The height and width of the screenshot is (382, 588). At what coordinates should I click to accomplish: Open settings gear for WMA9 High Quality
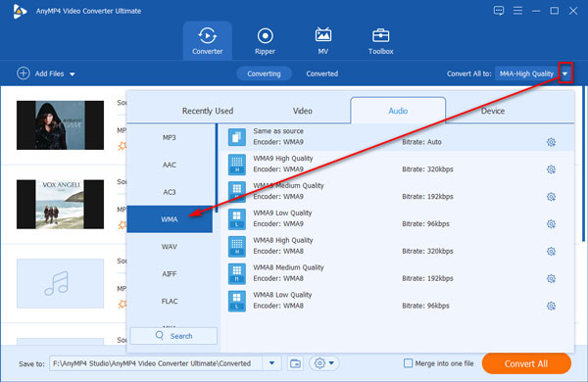point(551,169)
